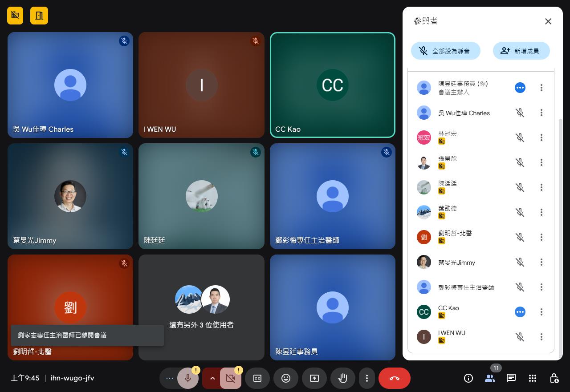
Task: Toggle the participants panel tab showing 11
Action: pyautogui.click(x=490, y=378)
